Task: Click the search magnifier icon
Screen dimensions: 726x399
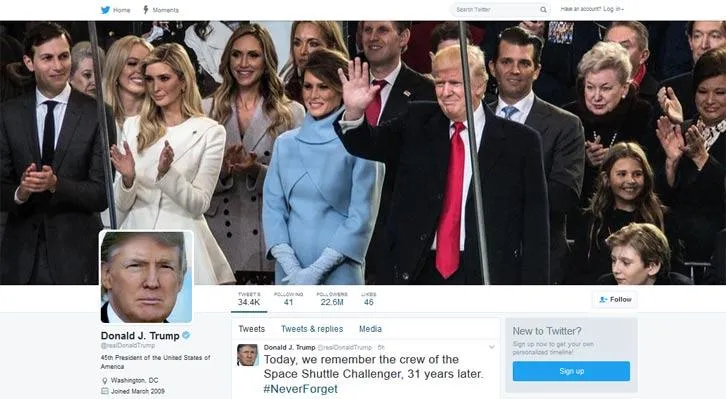Action: tap(543, 10)
